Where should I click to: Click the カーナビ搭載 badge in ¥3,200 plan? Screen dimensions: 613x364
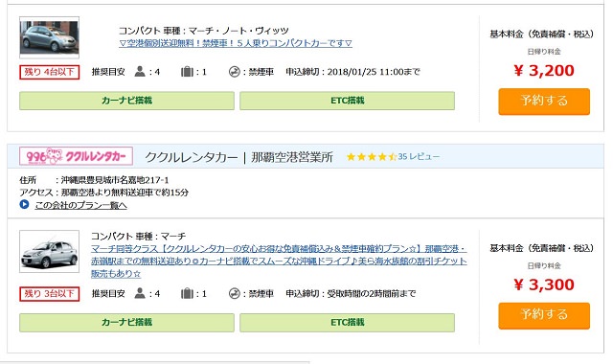[x=126, y=101]
